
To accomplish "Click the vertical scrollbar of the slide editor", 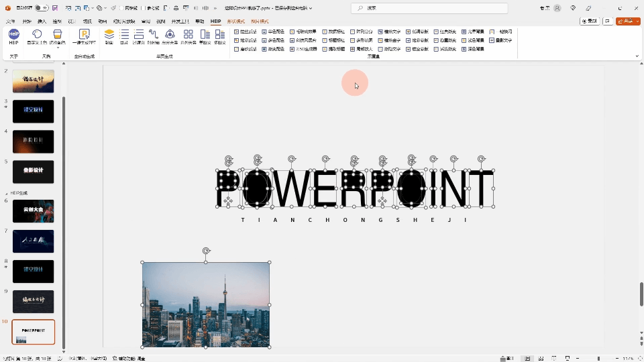I will coord(641,294).
